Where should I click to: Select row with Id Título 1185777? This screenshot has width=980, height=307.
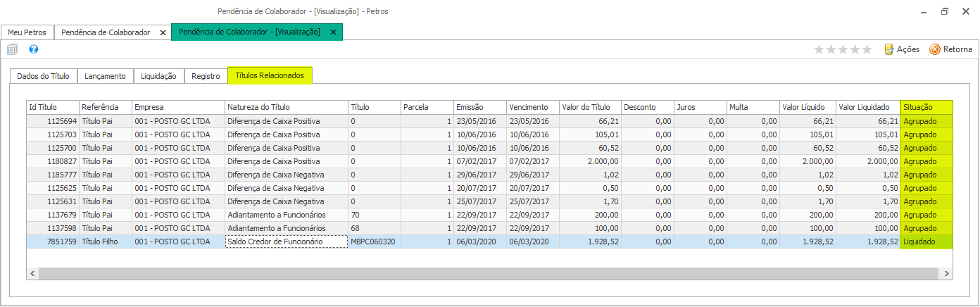489,175
